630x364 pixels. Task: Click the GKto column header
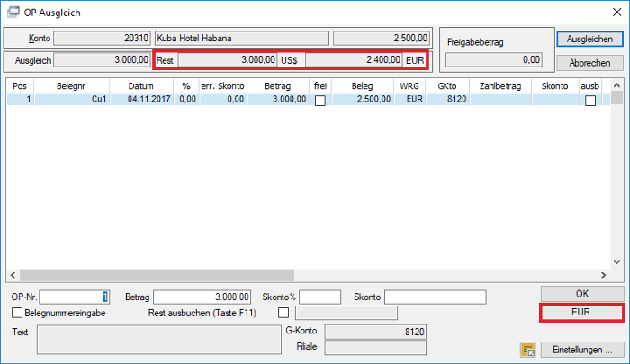pyautogui.click(x=447, y=86)
